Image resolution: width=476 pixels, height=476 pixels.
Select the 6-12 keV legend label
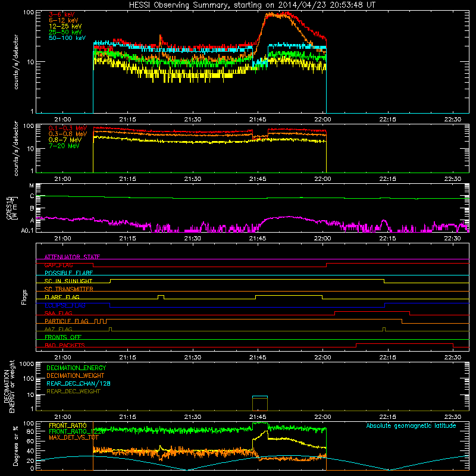pos(63,20)
